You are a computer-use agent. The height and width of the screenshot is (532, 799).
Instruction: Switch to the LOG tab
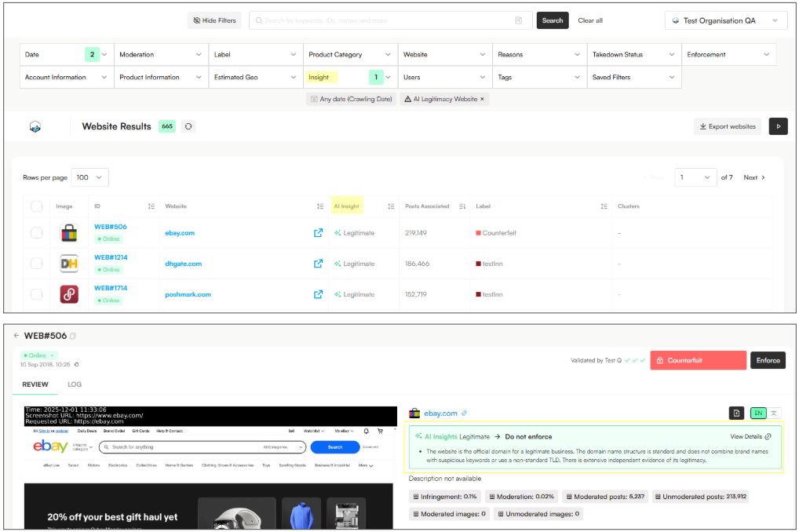(75, 384)
